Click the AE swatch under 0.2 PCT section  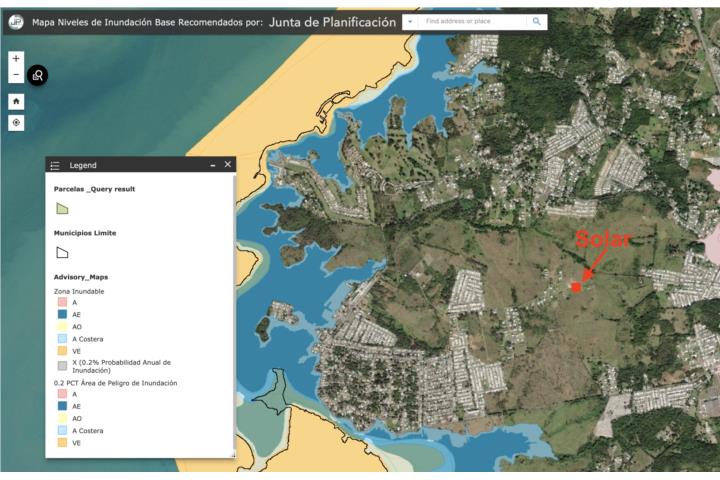(62, 406)
